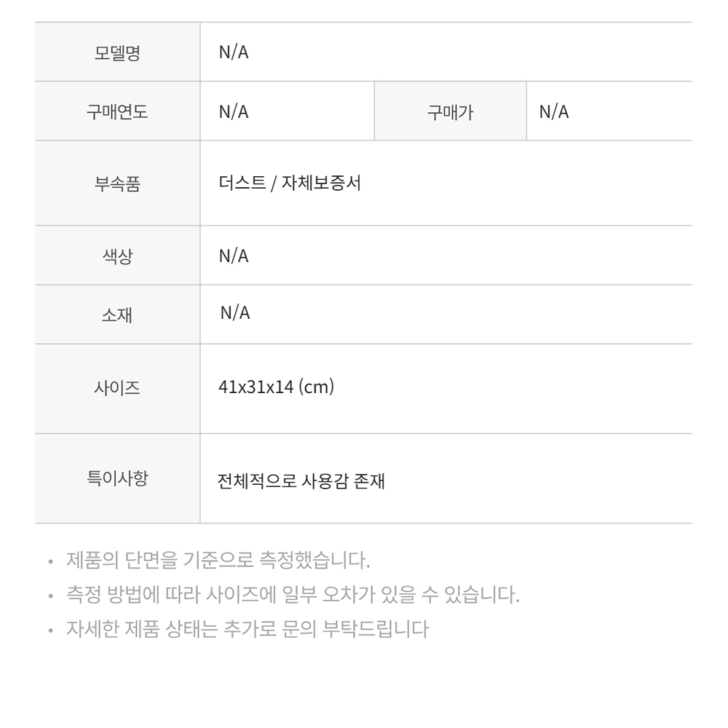Viewport: 728px width, 728px height.
Task: Select the 특이사항 header cell
Action: [x=118, y=478]
